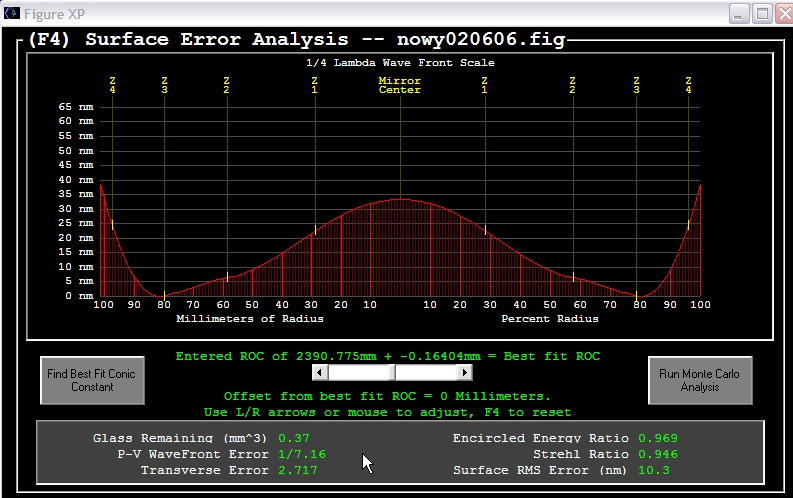Click the ROC slider right arrow
The image size is (793, 498).
point(465,373)
